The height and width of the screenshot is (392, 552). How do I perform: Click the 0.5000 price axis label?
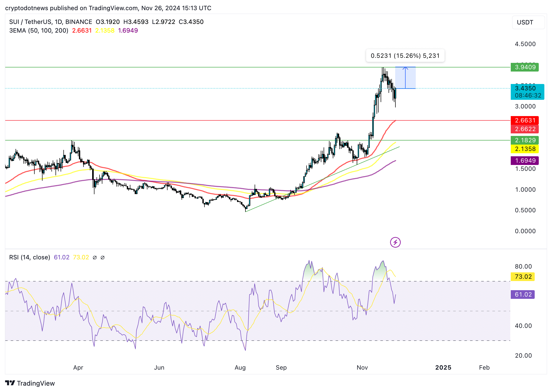pos(525,210)
